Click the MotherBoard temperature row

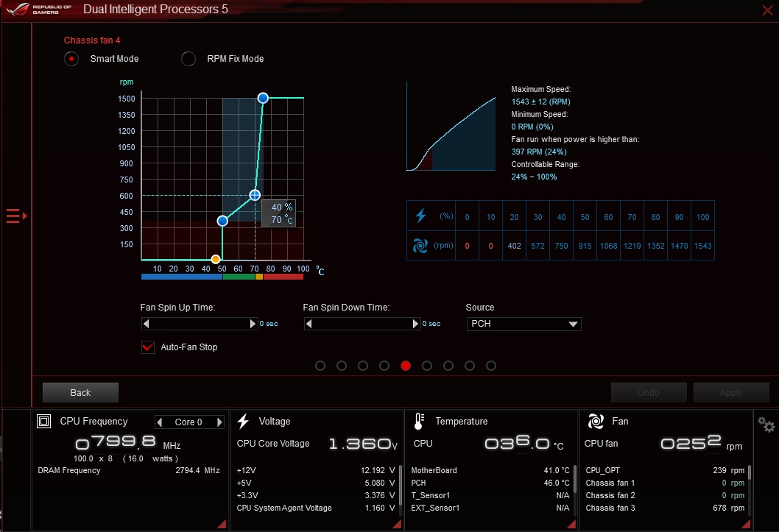coord(490,470)
